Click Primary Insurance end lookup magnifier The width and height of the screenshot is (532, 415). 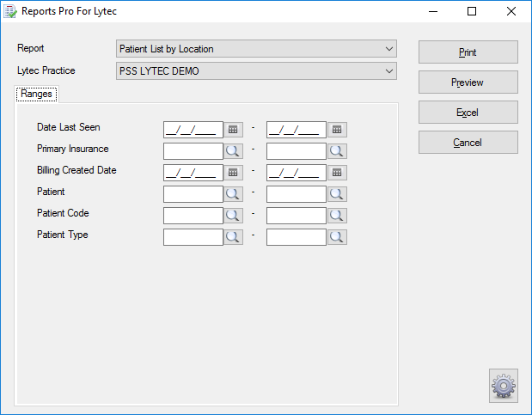[x=337, y=151]
